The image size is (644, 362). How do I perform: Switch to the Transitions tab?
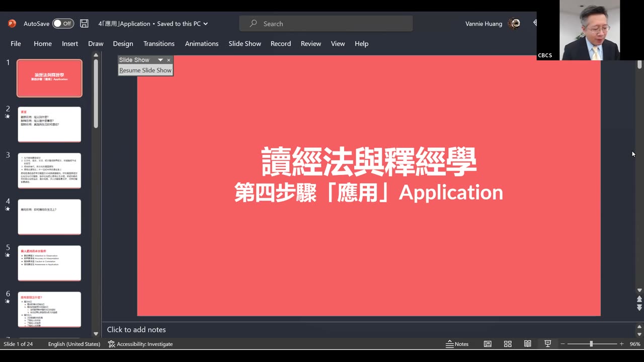point(159,44)
